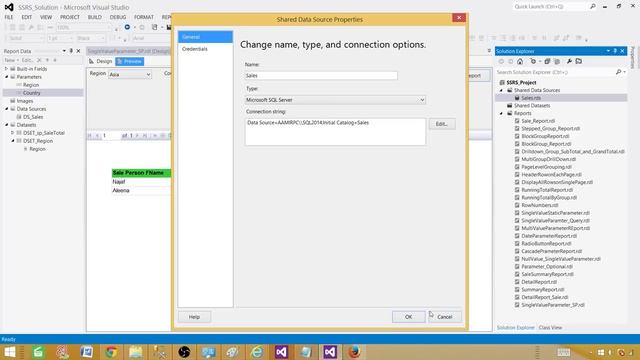Close the Shared Data Source Properties dialog
Screen dimensions: 640x360
pyautogui.click(x=459, y=18)
